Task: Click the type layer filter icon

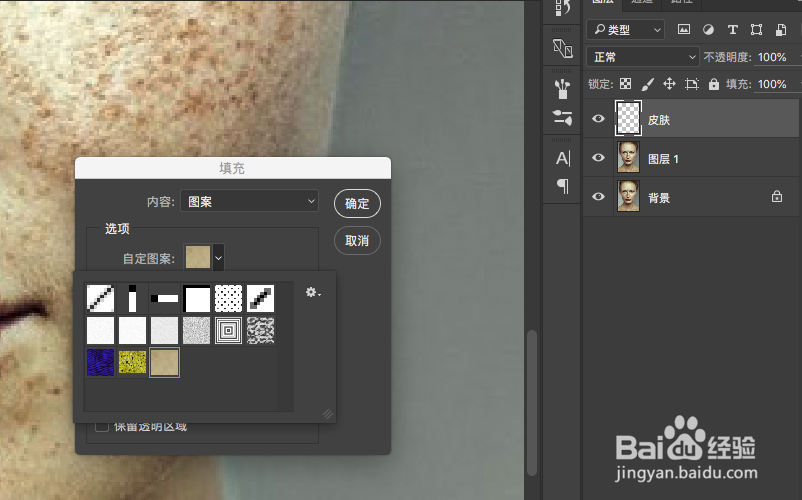Action: 732,30
